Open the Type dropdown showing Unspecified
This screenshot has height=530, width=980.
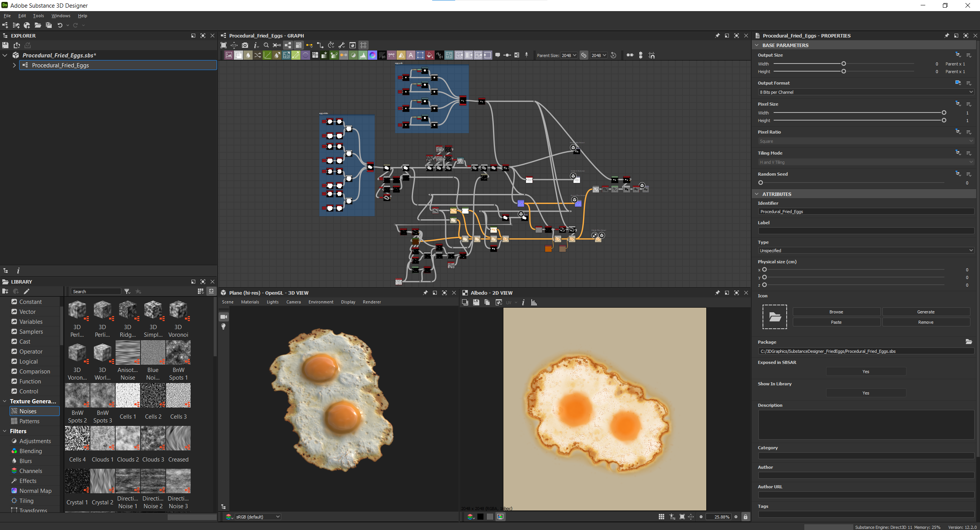[x=865, y=251]
